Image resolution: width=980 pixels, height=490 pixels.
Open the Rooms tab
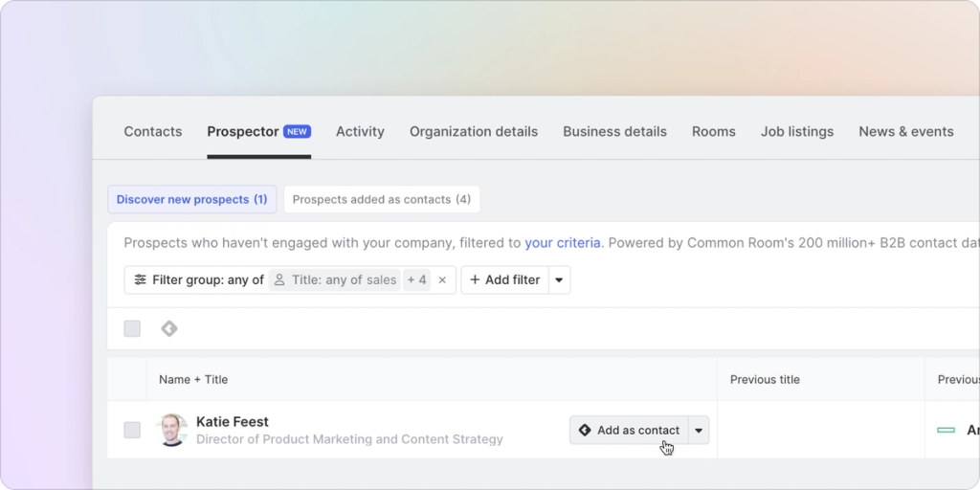click(714, 131)
